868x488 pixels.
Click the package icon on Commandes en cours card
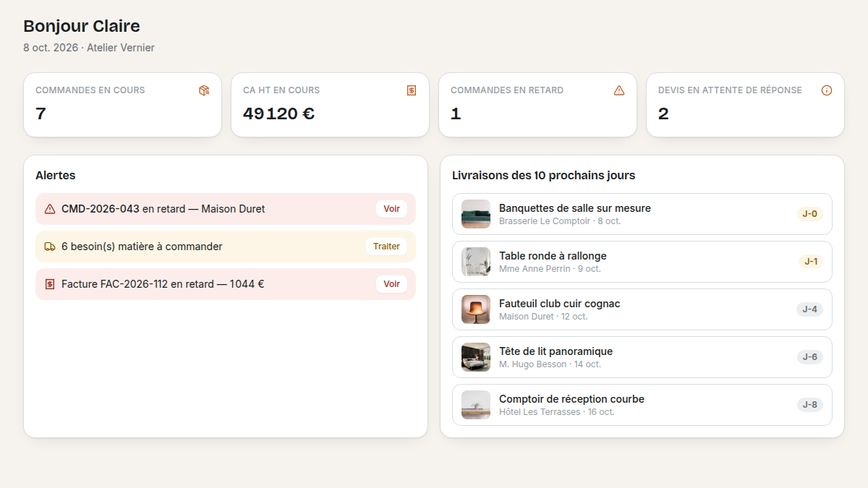tap(204, 90)
